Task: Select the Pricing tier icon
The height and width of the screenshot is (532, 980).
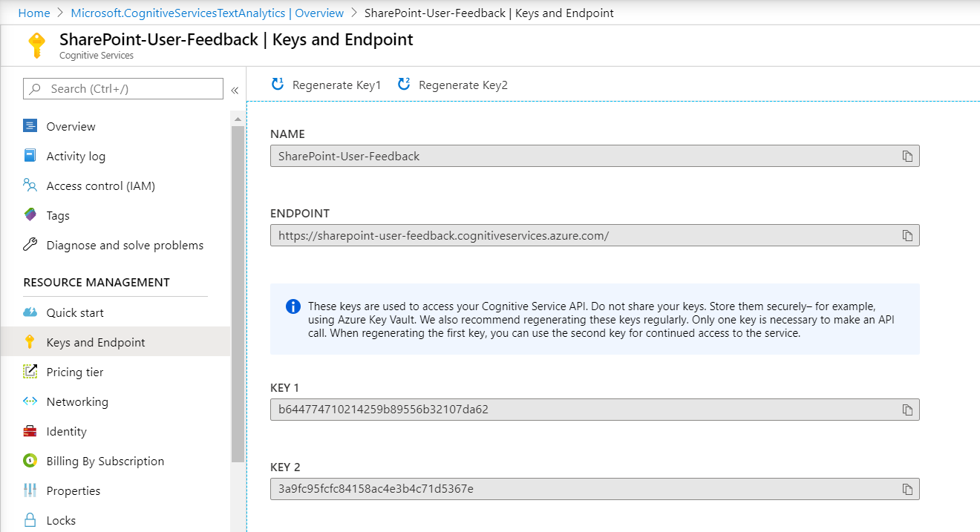Action: (x=30, y=372)
